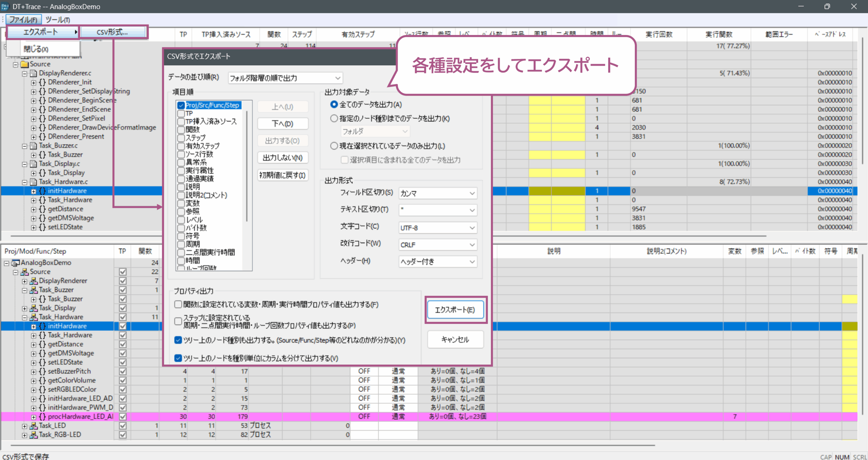Open the ツール menu
Viewport: 868px width, 460px height.
click(x=58, y=20)
